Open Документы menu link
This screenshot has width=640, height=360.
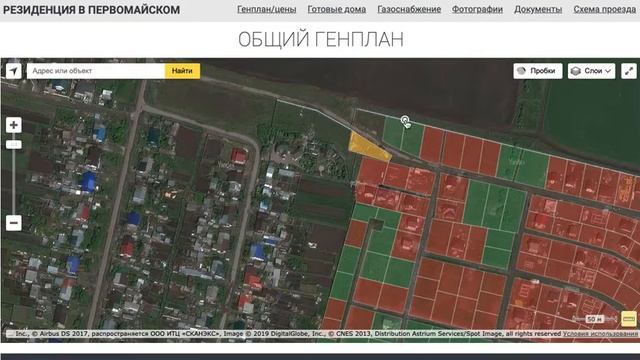(538, 9)
